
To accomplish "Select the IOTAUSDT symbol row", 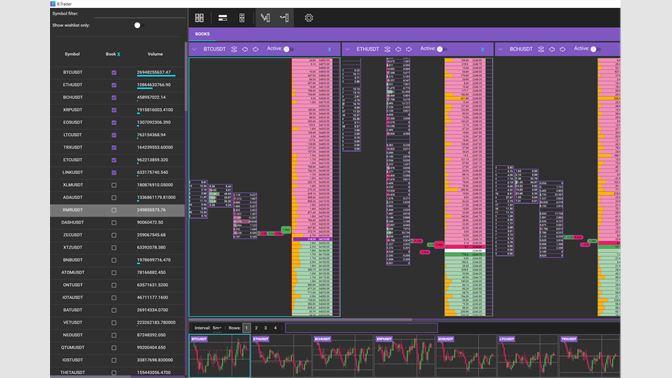I will click(x=117, y=297).
